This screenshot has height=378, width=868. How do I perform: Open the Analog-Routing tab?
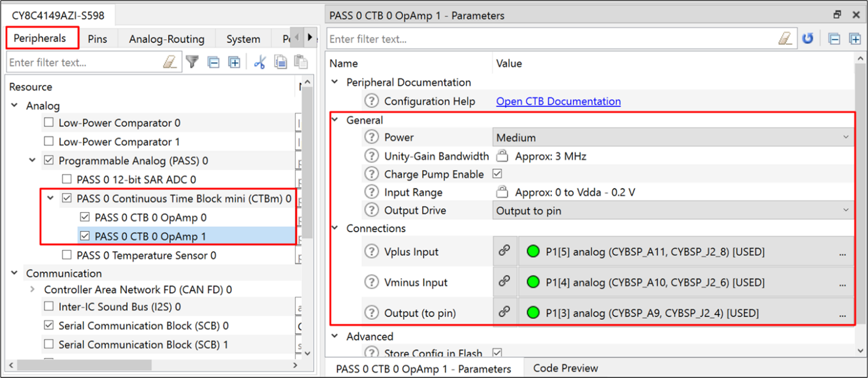click(x=167, y=39)
